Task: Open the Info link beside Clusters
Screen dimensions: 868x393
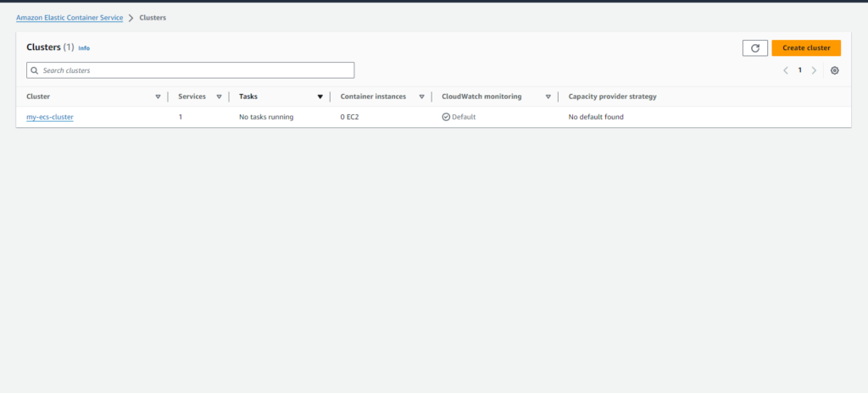Action: (x=84, y=48)
